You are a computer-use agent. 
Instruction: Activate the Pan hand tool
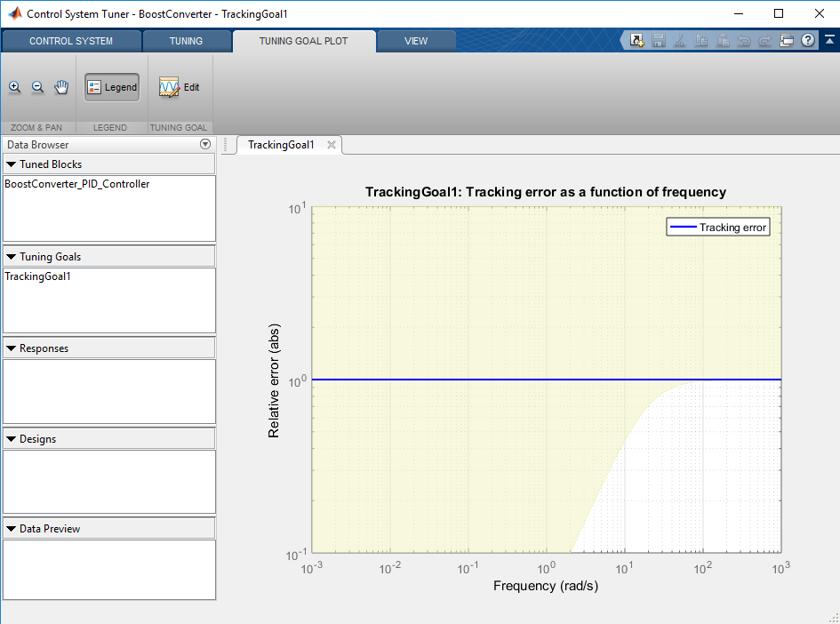point(61,87)
